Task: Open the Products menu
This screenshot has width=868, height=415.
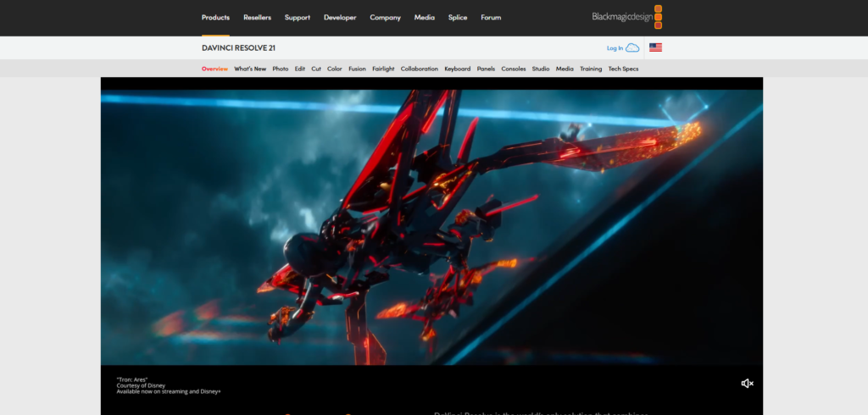Action: (215, 18)
